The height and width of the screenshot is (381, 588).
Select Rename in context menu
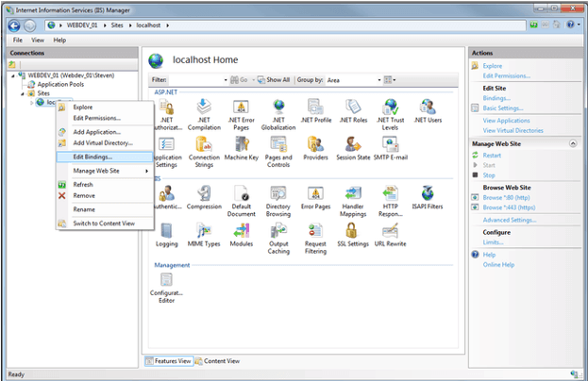pyautogui.click(x=105, y=209)
